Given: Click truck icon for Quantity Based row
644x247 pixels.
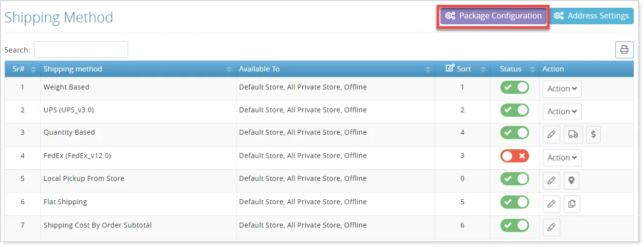Looking at the screenshot, I should 573,135.
